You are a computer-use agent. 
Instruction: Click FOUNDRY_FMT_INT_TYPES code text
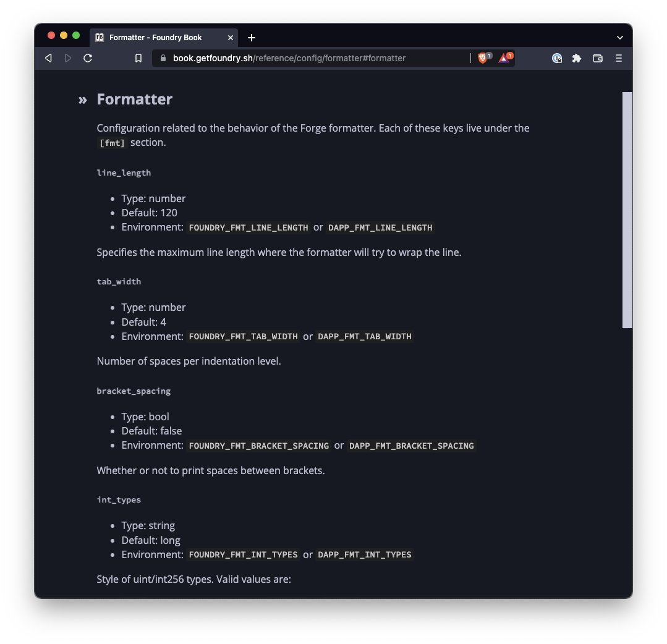pyautogui.click(x=244, y=554)
